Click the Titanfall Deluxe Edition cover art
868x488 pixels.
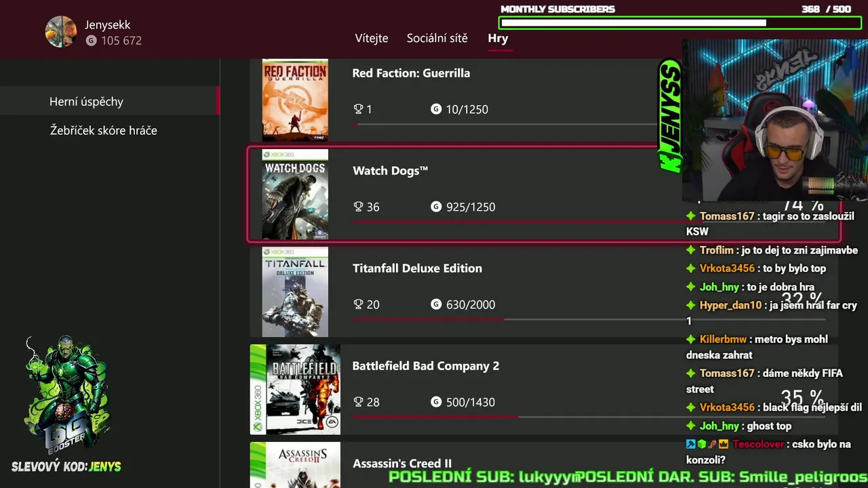pyautogui.click(x=295, y=292)
